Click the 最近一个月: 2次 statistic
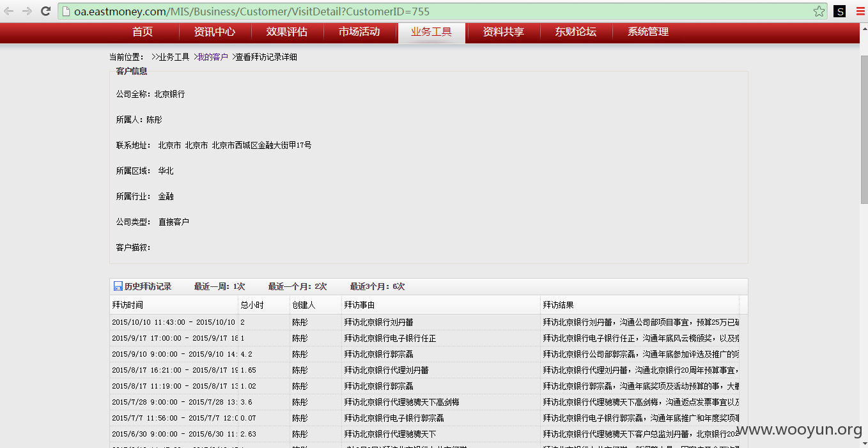This screenshot has width=868, height=448. (297, 286)
